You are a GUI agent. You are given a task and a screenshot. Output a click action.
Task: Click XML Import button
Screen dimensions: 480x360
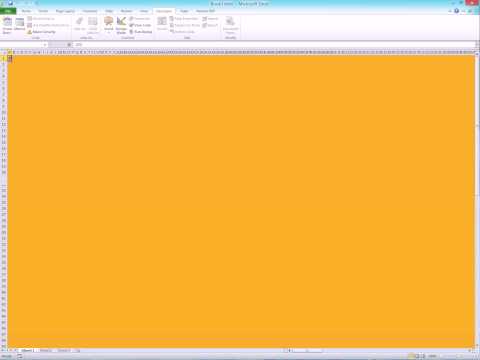click(210, 19)
